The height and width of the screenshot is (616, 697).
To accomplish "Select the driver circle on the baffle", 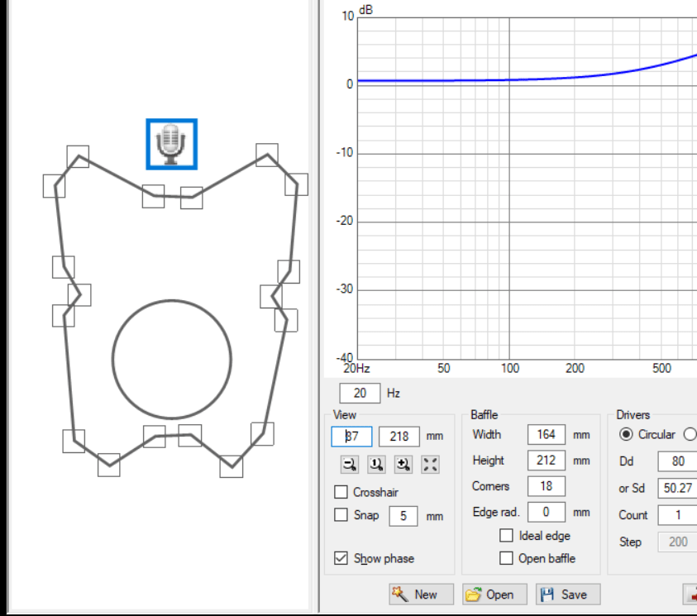I will click(172, 360).
